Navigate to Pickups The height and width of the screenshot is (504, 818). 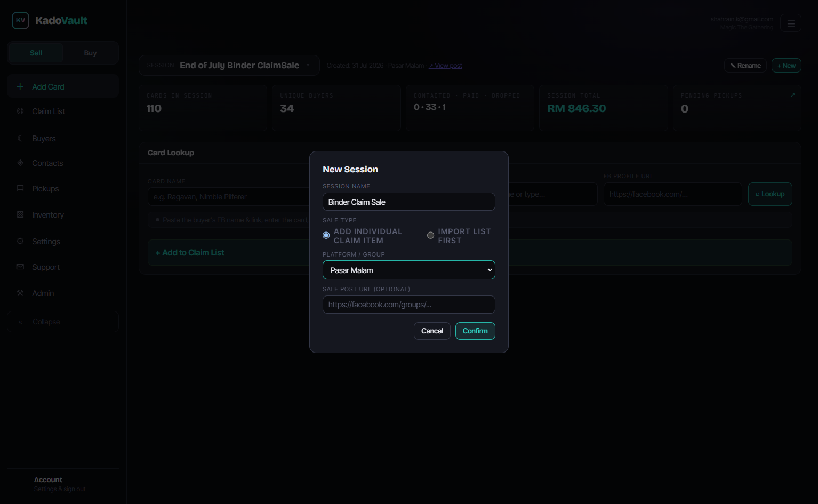[63, 189]
